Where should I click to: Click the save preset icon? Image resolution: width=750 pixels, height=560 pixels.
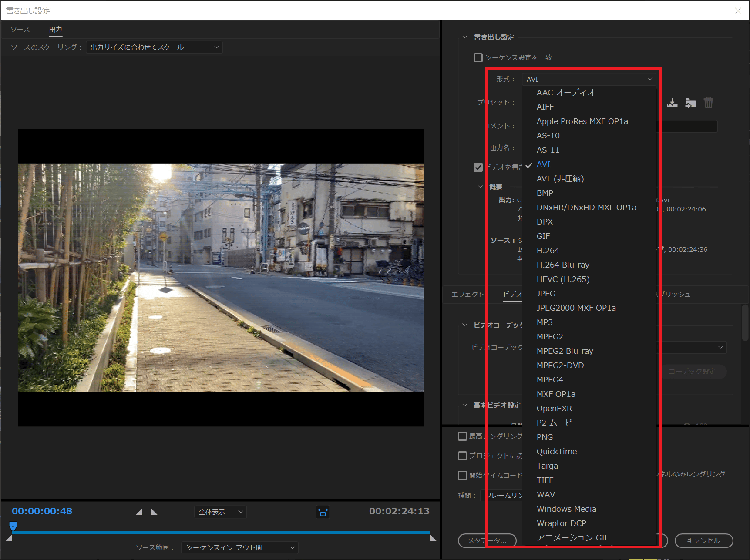672,103
